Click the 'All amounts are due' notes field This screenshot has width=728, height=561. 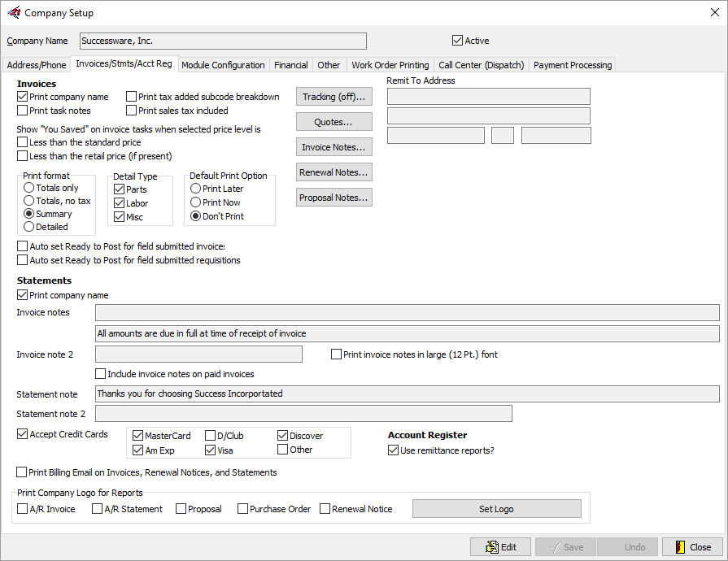[x=408, y=333]
